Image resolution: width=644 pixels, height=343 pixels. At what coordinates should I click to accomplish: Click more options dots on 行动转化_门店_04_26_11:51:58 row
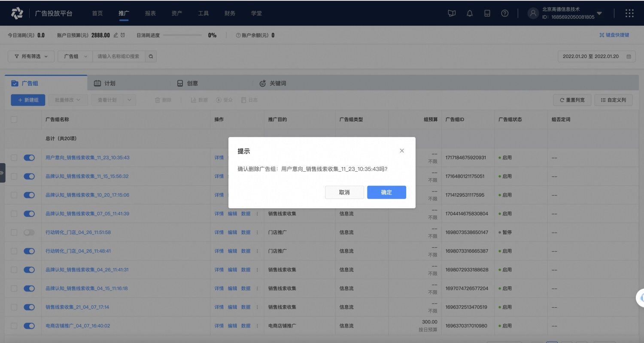tap(258, 232)
